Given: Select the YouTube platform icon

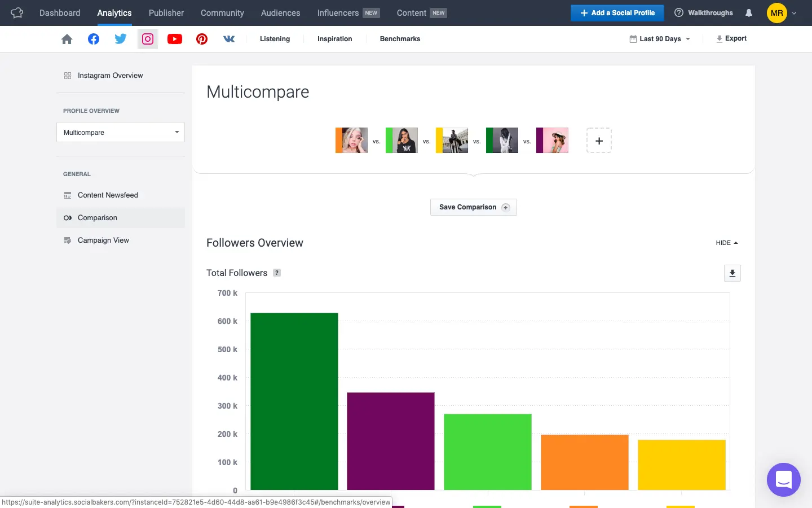Looking at the screenshot, I should pos(175,39).
